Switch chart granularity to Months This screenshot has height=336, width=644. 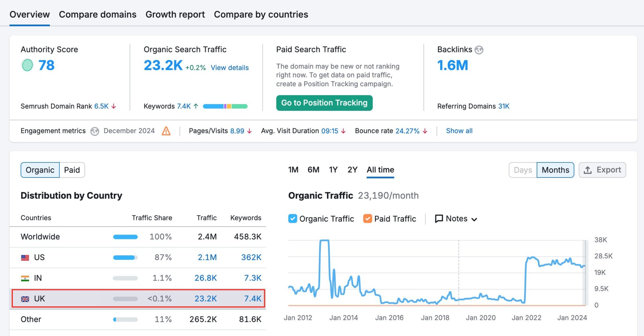click(x=555, y=170)
